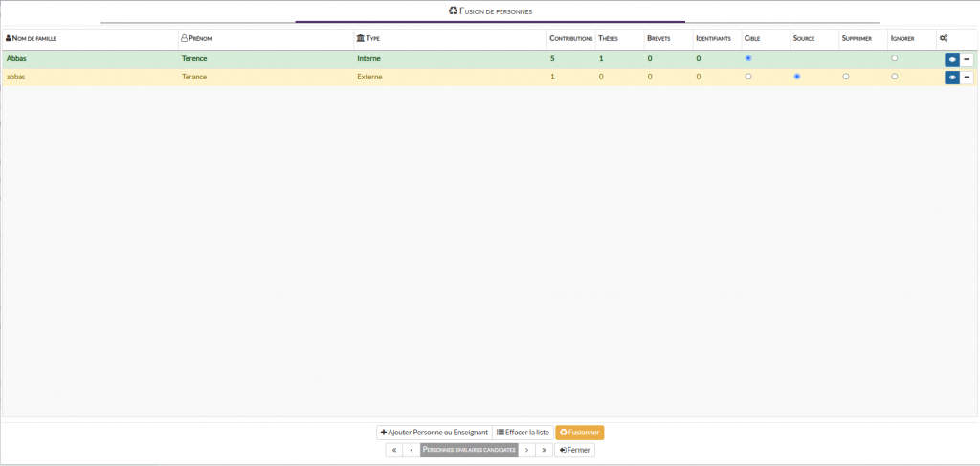Select Source radio for abbas Terance
This screenshot has height=466, width=980.
pos(797,77)
